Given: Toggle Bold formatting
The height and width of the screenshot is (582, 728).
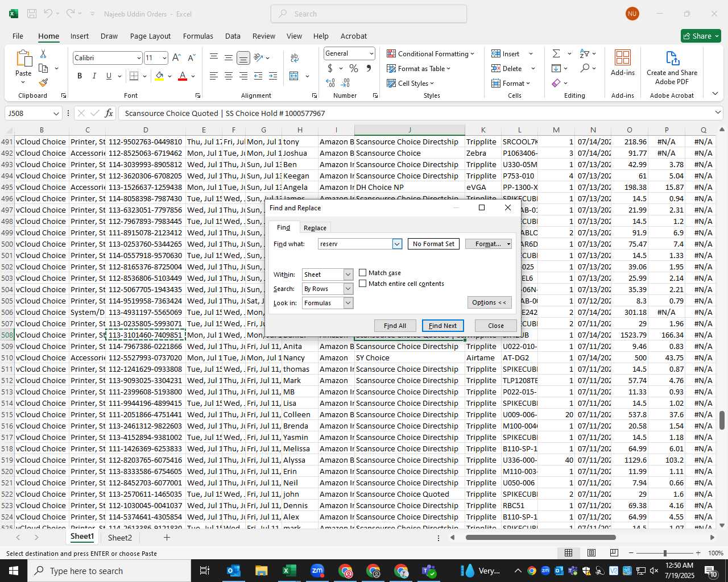Looking at the screenshot, I should tap(80, 76).
